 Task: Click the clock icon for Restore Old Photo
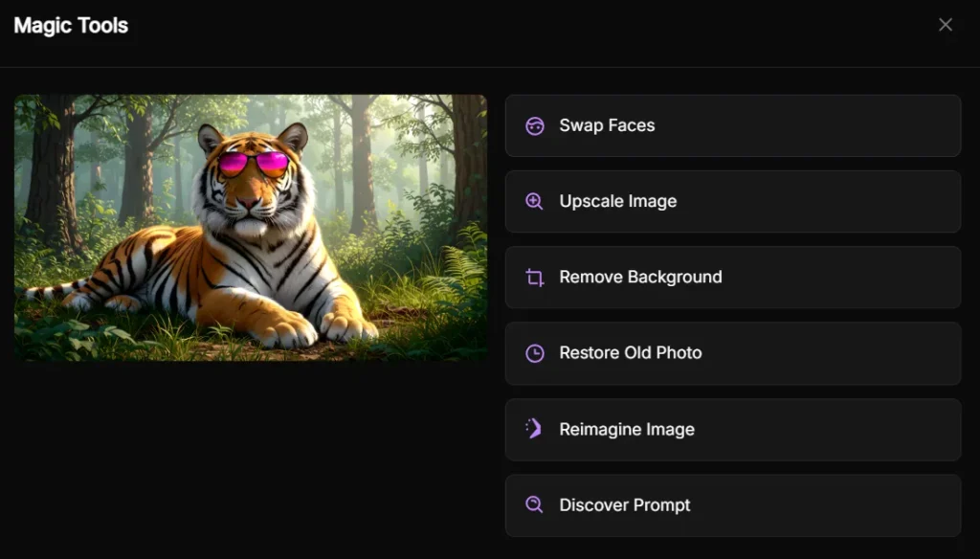coord(534,353)
